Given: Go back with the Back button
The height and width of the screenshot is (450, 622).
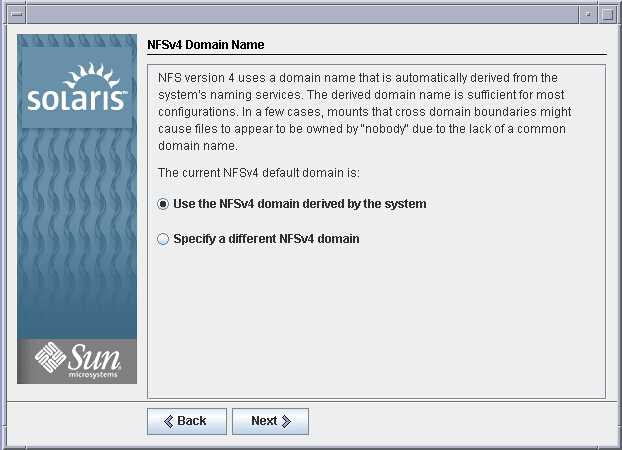Looking at the screenshot, I should (187, 421).
